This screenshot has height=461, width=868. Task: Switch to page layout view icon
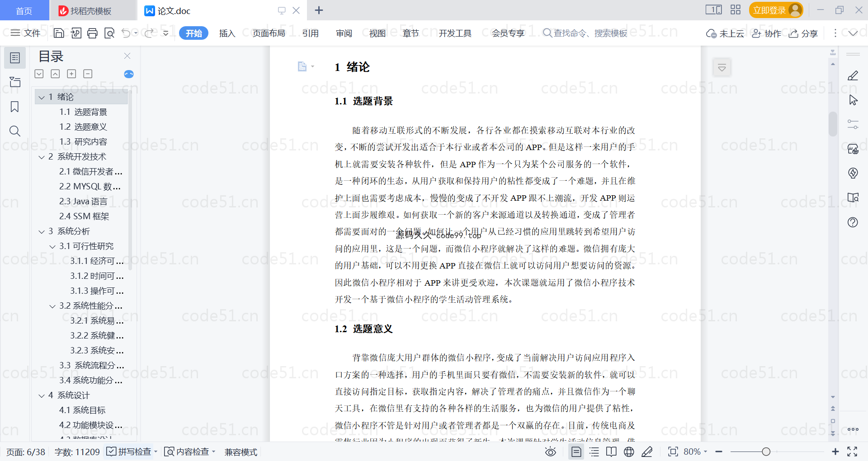tap(576, 452)
